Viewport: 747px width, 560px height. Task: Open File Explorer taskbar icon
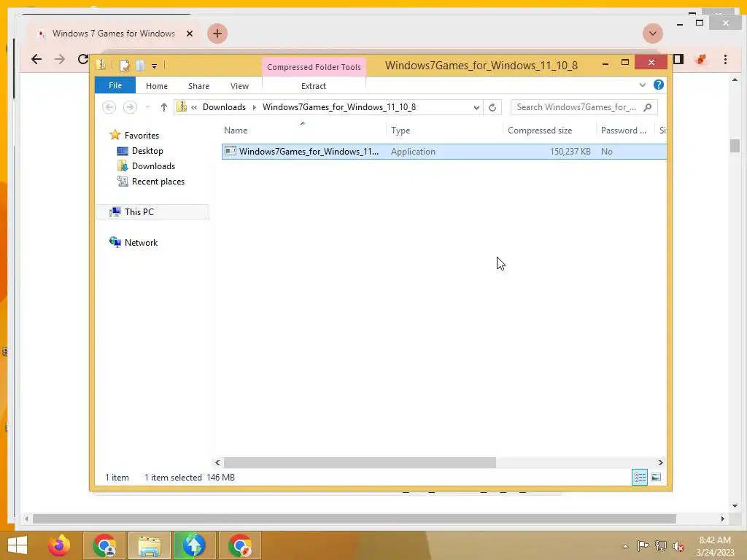(149, 545)
